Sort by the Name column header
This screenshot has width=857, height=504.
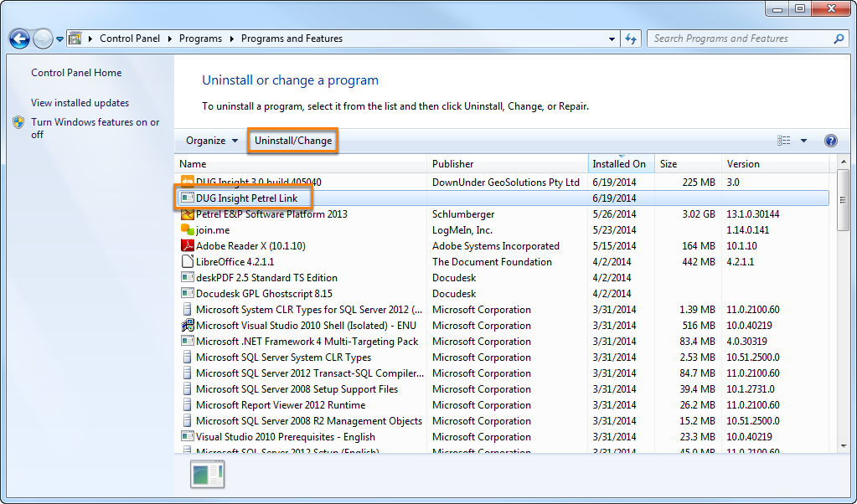pyautogui.click(x=301, y=164)
